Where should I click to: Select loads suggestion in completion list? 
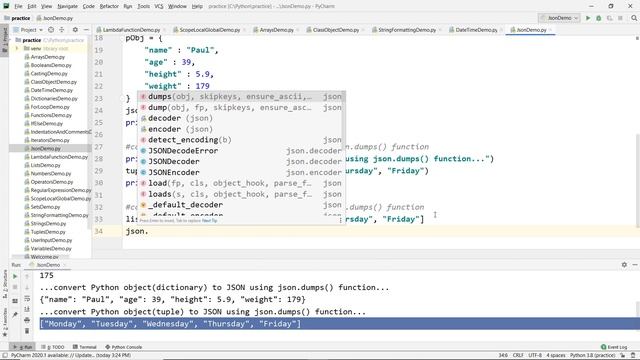pos(241,194)
